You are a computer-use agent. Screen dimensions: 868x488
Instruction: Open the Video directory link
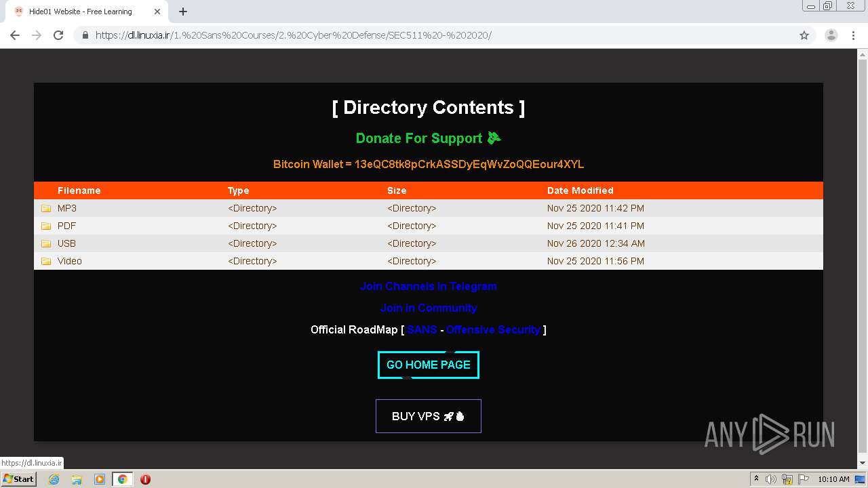point(70,261)
